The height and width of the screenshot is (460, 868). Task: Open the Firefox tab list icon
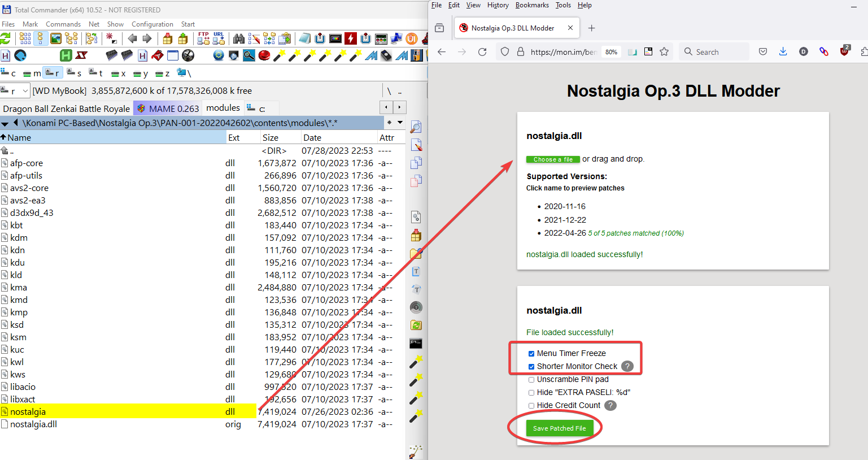coord(439,28)
